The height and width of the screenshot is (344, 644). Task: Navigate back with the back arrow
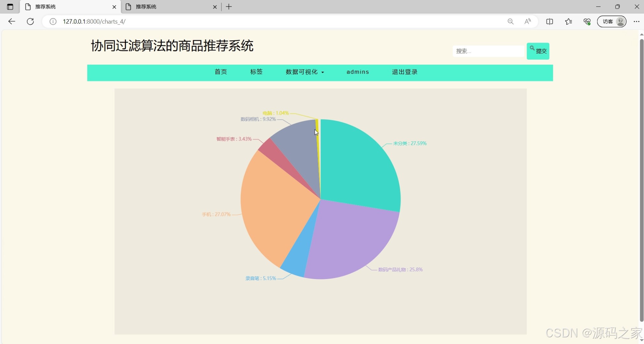click(x=11, y=21)
